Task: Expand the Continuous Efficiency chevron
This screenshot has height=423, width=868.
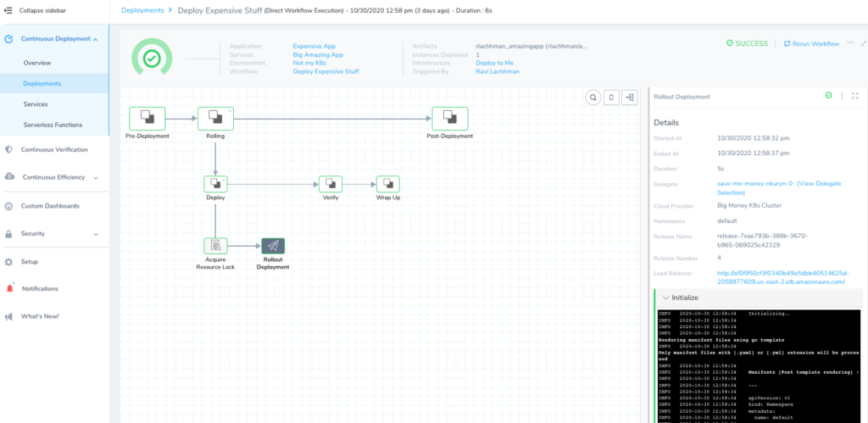Action: pos(96,178)
